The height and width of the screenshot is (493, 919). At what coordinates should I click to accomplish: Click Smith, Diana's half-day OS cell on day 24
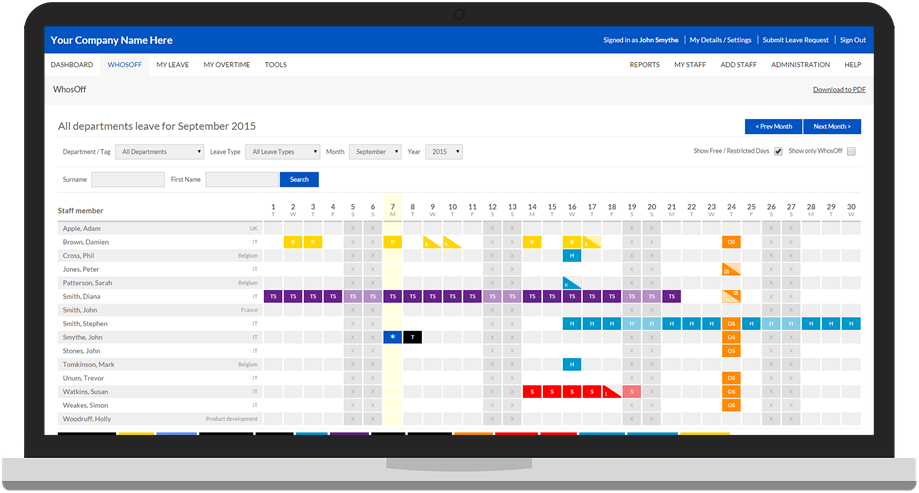(x=731, y=297)
